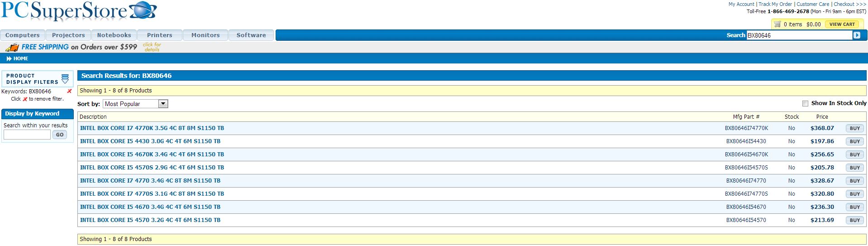Buy the $368.07 I7 4770K processor
The height and width of the screenshot is (246, 868).
point(854,128)
